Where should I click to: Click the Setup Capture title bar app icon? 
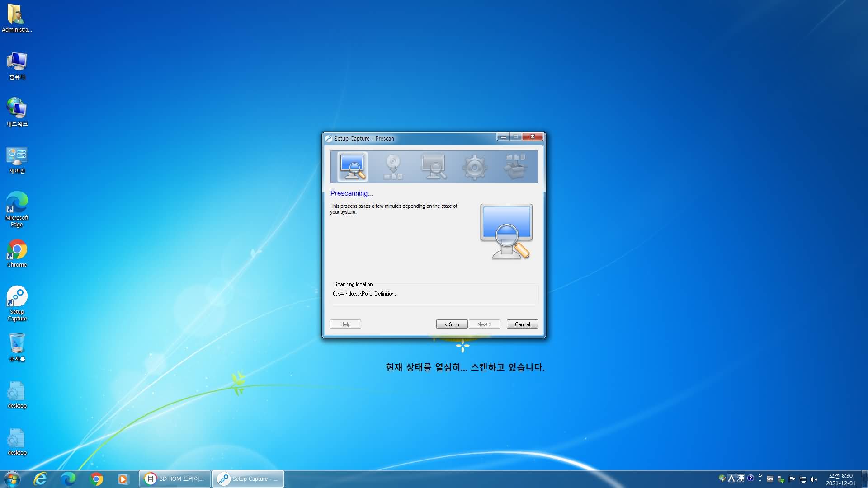click(329, 139)
